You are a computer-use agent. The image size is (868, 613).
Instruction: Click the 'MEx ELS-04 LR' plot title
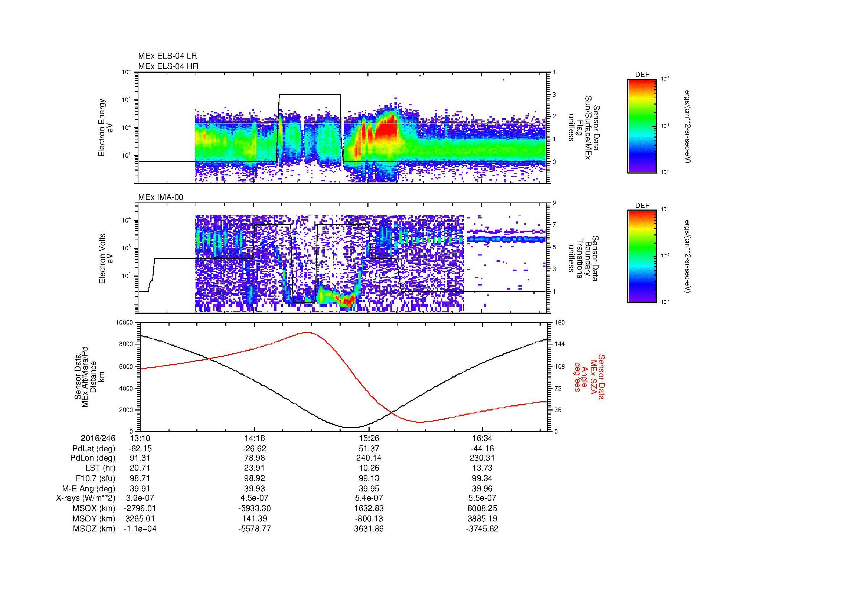click(167, 56)
